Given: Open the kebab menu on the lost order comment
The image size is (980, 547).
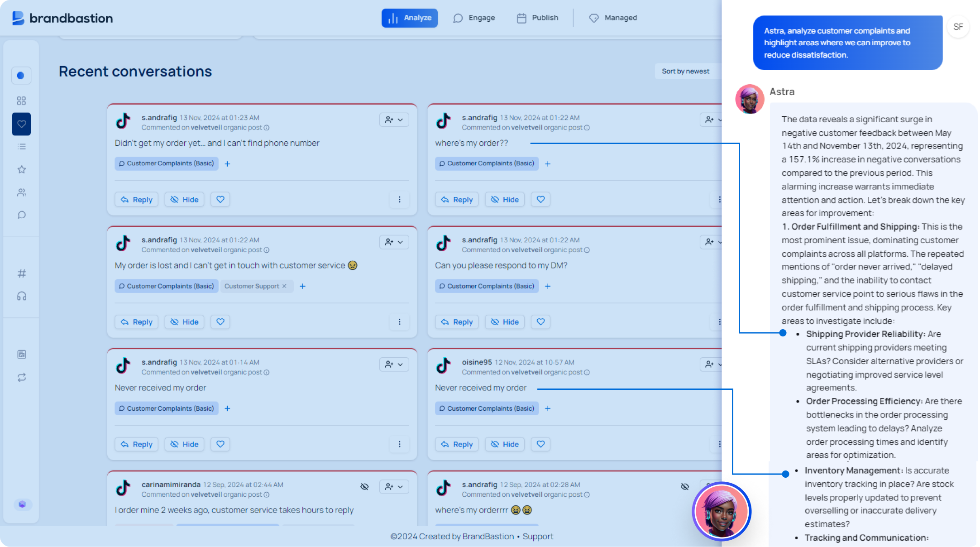Looking at the screenshot, I should coord(399,322).
